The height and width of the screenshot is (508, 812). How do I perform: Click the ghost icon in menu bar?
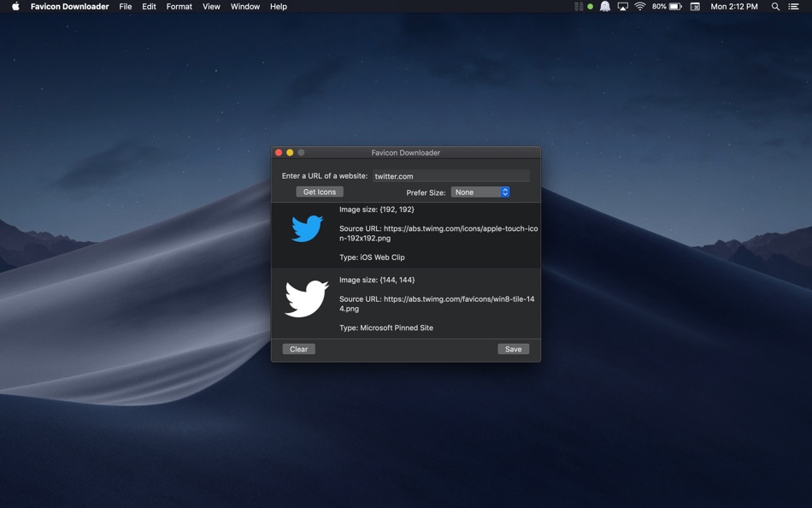tap(605, 6)
